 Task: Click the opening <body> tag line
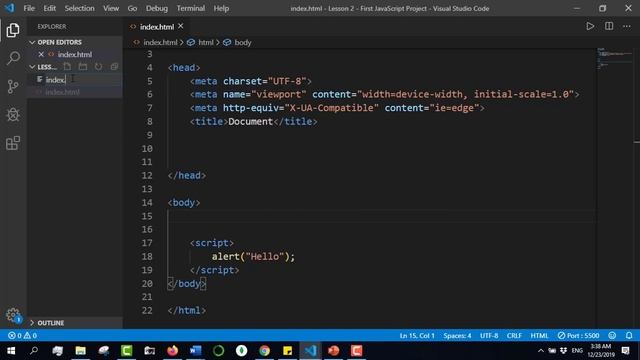[x=184, y=202]
